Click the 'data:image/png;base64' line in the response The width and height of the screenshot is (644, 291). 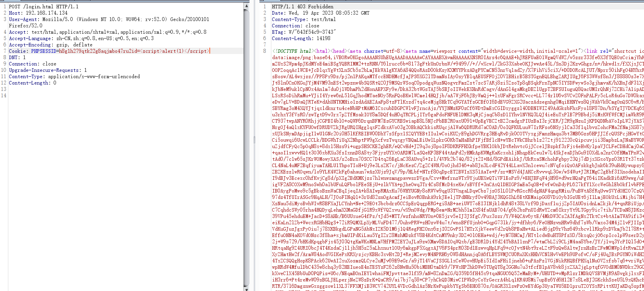[458, 57]
